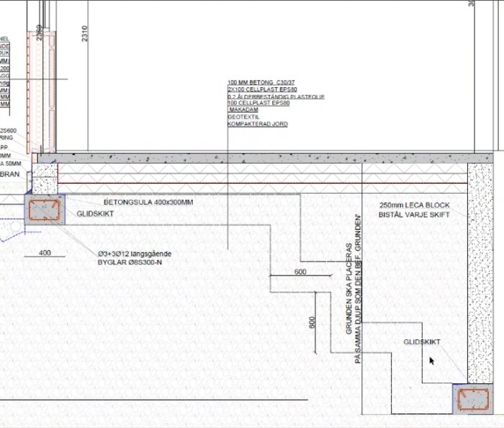Click the 'GEOTEXTIL' layer label
The image size is (504, 428).
(243, 117)
